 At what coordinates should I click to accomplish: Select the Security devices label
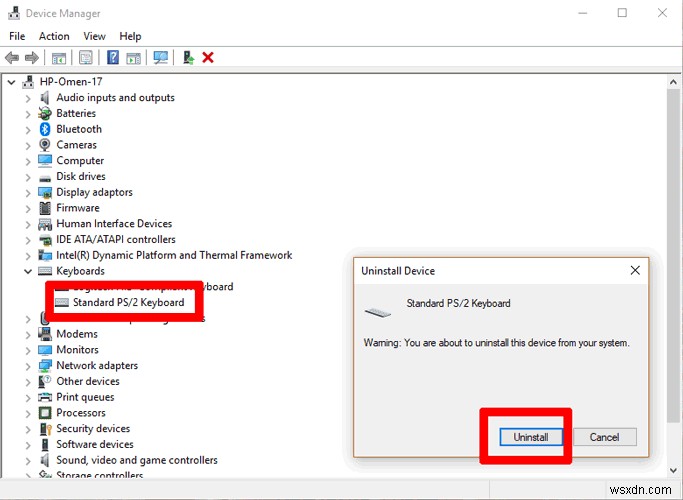click(x=93, y=429)
